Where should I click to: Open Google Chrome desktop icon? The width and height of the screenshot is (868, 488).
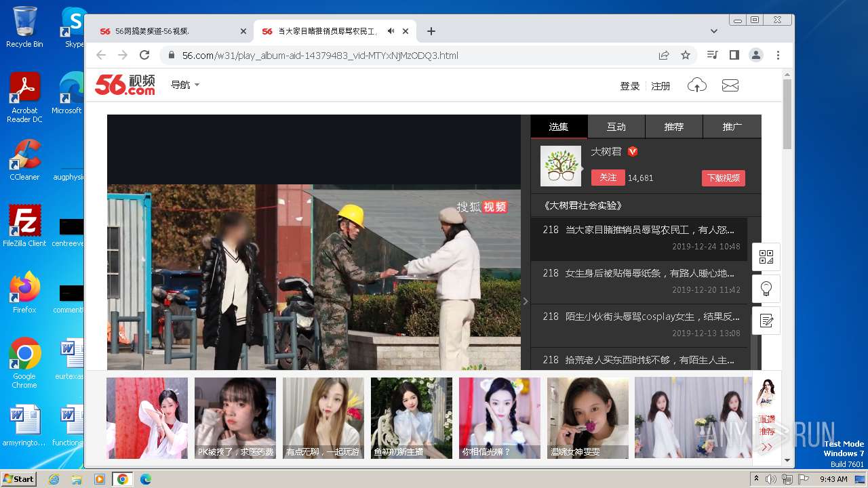pos(24,363)
